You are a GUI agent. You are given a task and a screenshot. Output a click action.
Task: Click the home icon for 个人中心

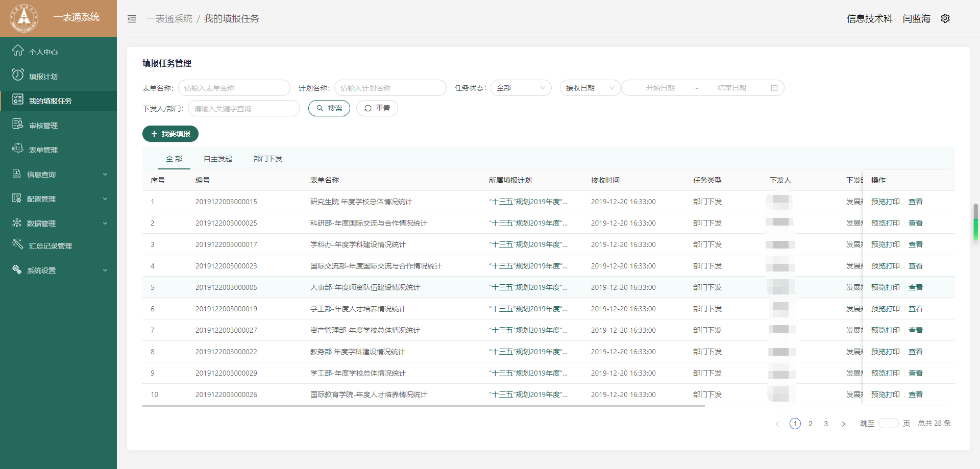[18, 51]
